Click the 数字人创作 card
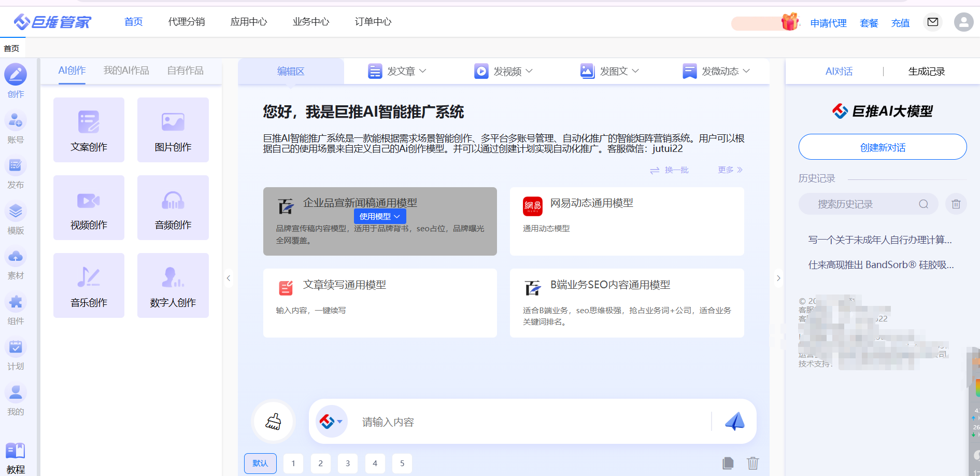Viewport: 980px width, 476px height. click(x=173, y=285)
